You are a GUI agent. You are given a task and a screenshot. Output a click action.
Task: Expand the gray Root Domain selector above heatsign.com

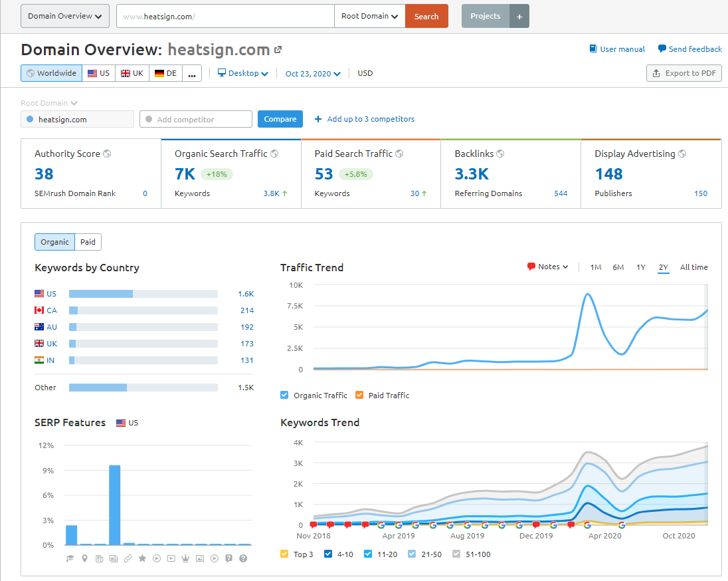48,103
